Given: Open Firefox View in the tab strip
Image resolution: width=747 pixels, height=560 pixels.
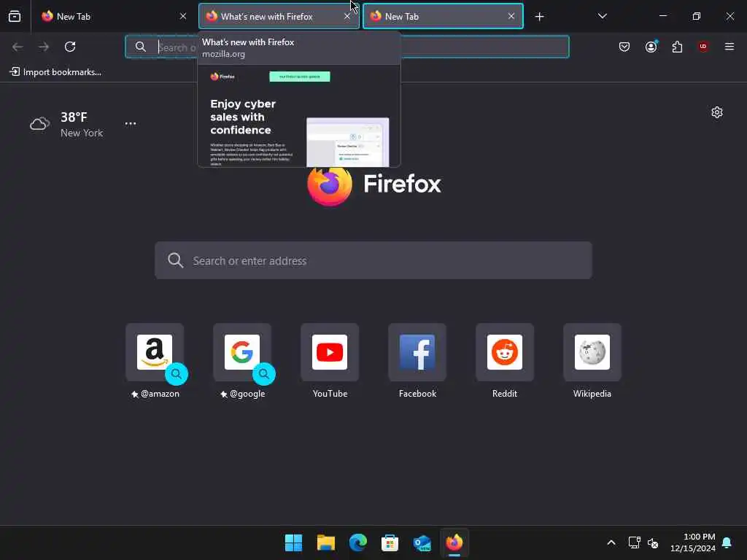Looking at the screenshot, I should tap(15, 17).
